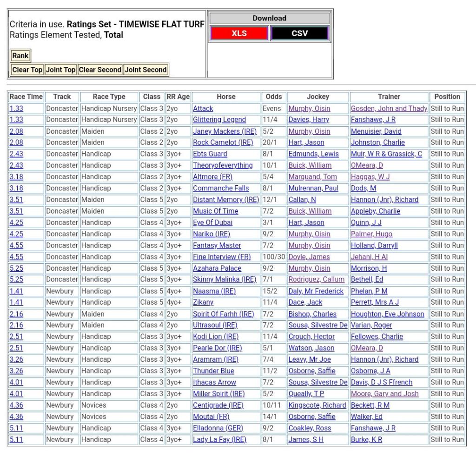Open trainer link Houghton, Eve Johnson
The width and height of the screenshot is (476, 456).
click(x=387, y=314)
